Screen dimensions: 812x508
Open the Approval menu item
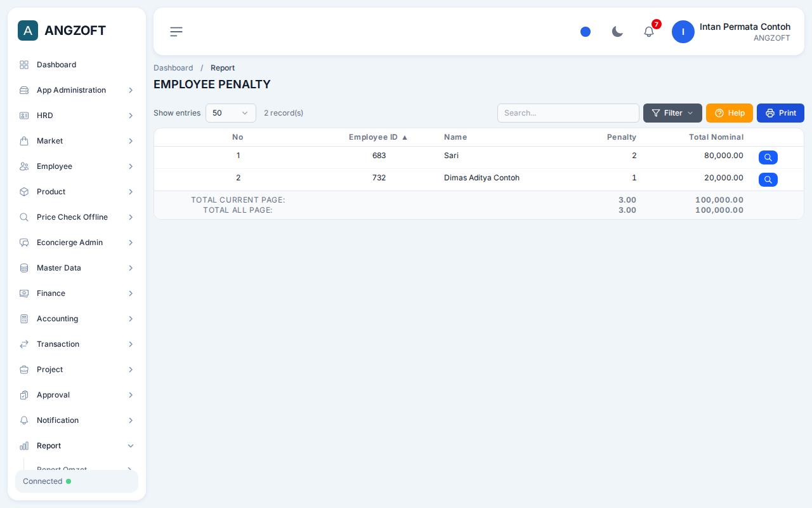77,395
